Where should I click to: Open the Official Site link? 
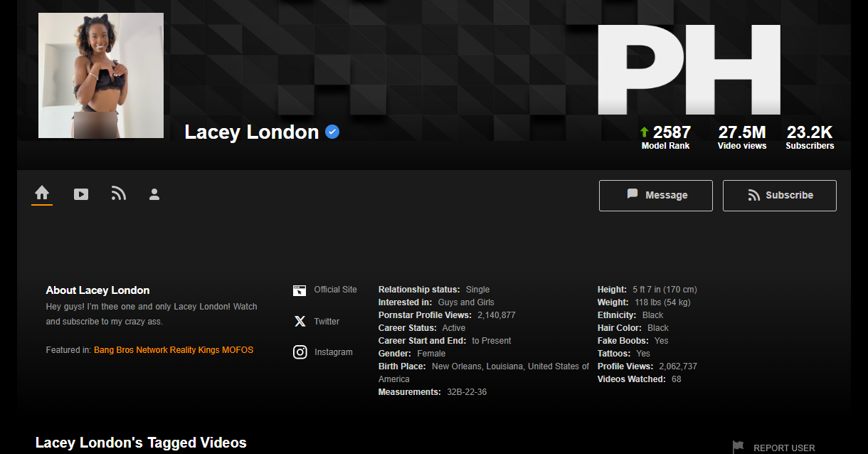point(335,290)
